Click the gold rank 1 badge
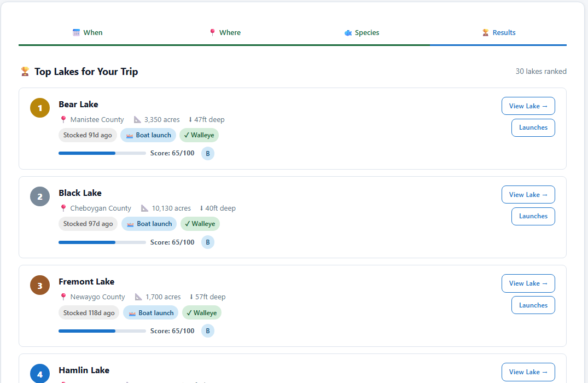Viewport: 588px width, 383px height. [x=40, y=108]
